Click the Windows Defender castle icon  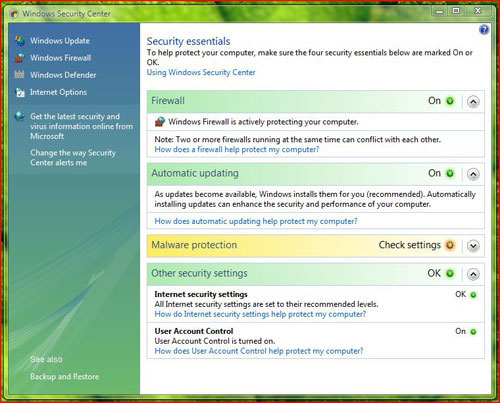19,75
